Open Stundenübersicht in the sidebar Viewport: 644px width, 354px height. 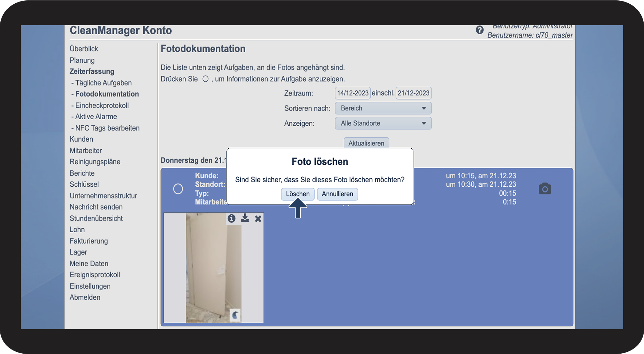tap(96, 218)
